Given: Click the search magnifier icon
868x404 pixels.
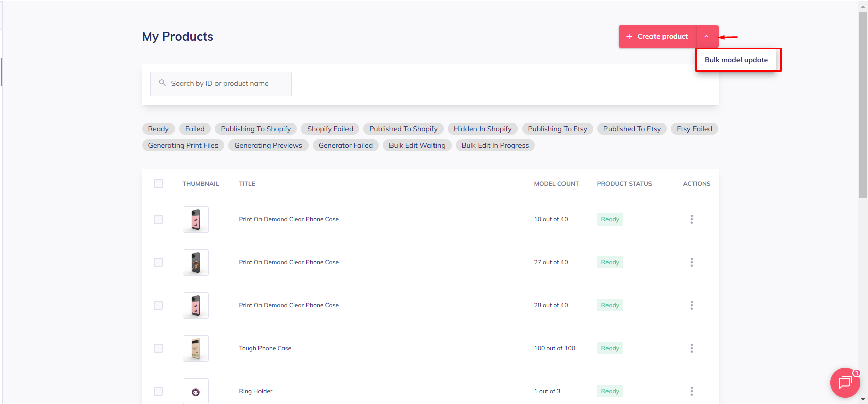Looking at the screenshot, I should pos(162,83).
